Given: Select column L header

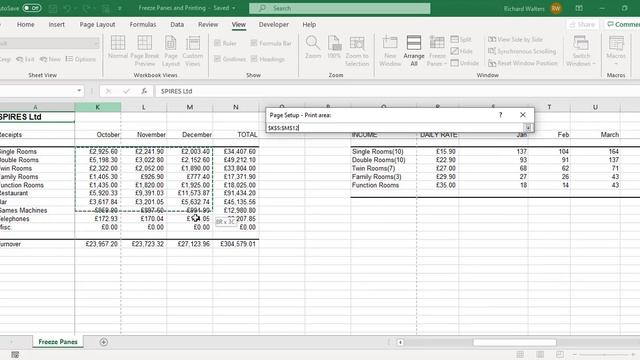Looking at the screenshot, I should point(144,107).
